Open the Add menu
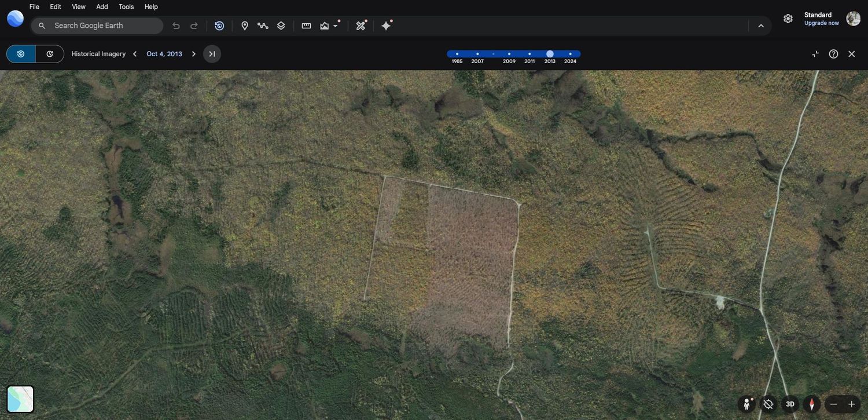 pyautogui.click(x=102, y=7)
